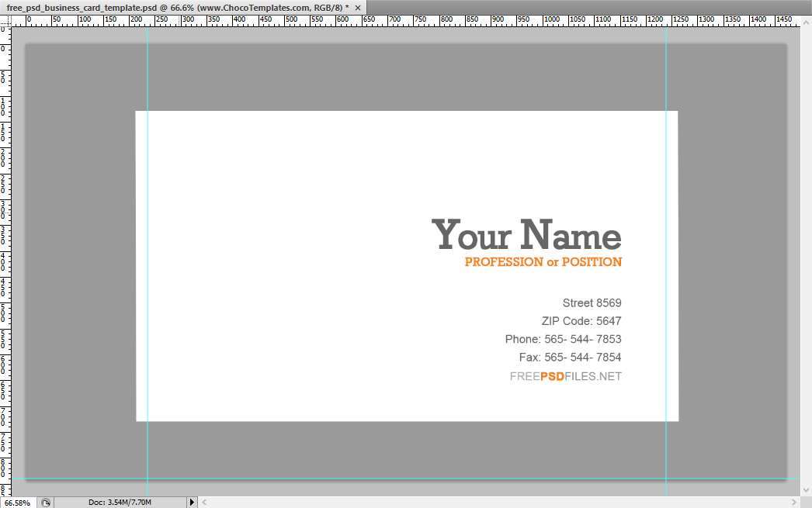Close the business card template document tab
Image resolution: width=812 pixels, height=508 pixels.
point(357,8)
